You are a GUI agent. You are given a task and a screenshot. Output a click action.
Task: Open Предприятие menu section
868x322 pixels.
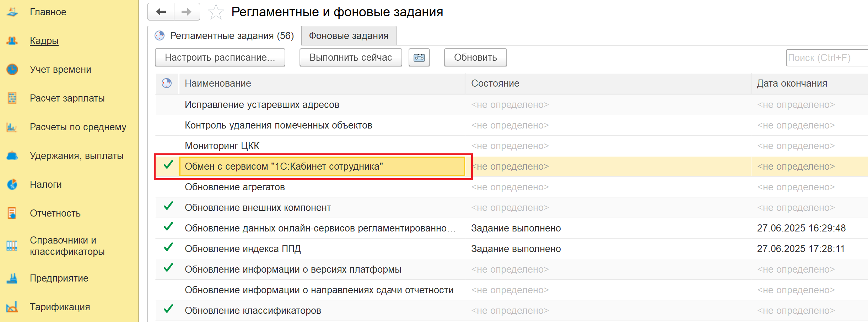(x=59, y=278)
